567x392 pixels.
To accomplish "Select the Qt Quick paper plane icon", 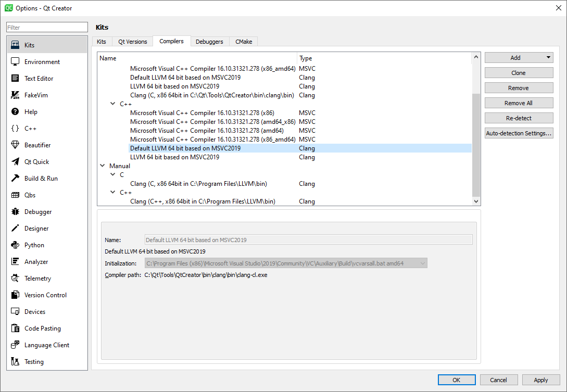I will (x=15, y=161).
